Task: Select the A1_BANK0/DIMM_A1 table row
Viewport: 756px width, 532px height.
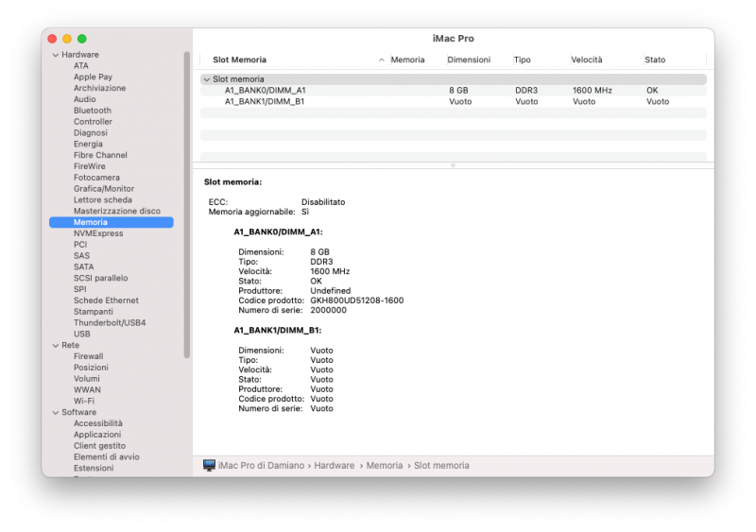Action: [265, 90]
